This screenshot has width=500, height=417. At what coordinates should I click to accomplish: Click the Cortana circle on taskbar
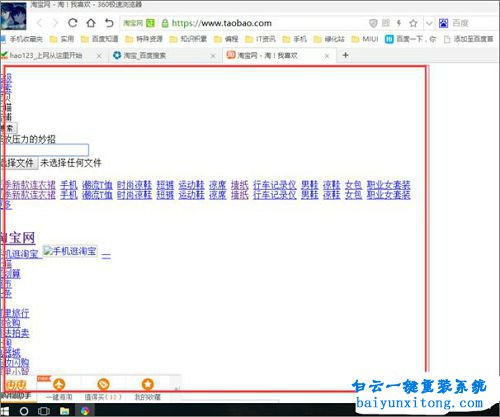tap(24, 411)
